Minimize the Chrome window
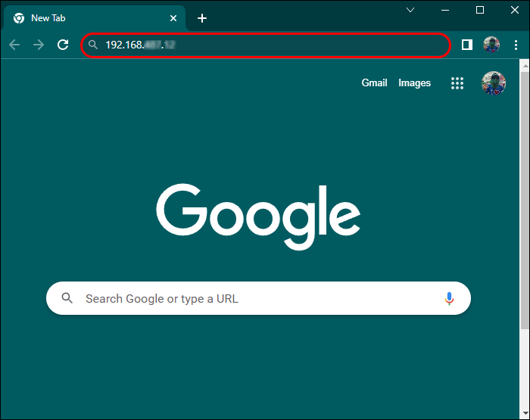Screen dimensions: 530x420 pyautogui.click(x=445, y=10)
